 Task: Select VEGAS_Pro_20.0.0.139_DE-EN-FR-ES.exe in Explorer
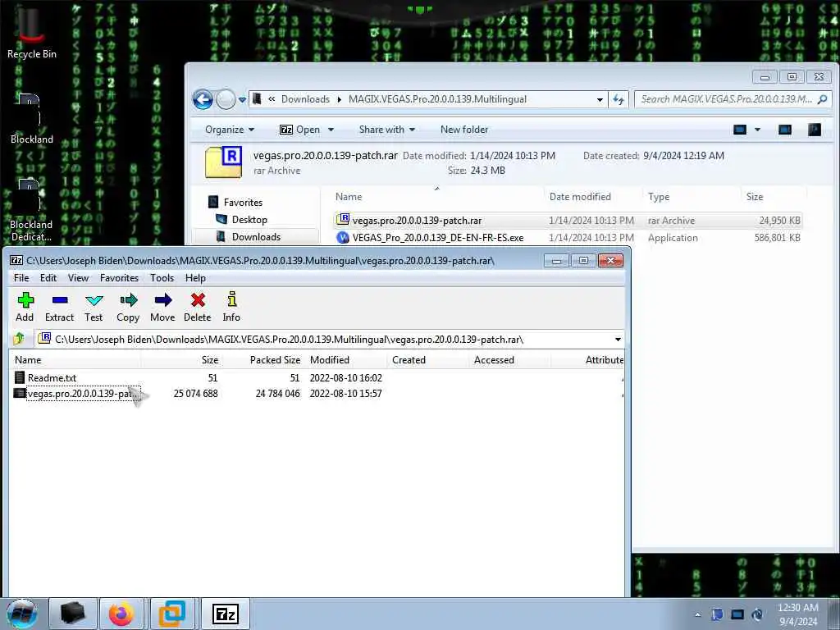click(x=568, y=237)
